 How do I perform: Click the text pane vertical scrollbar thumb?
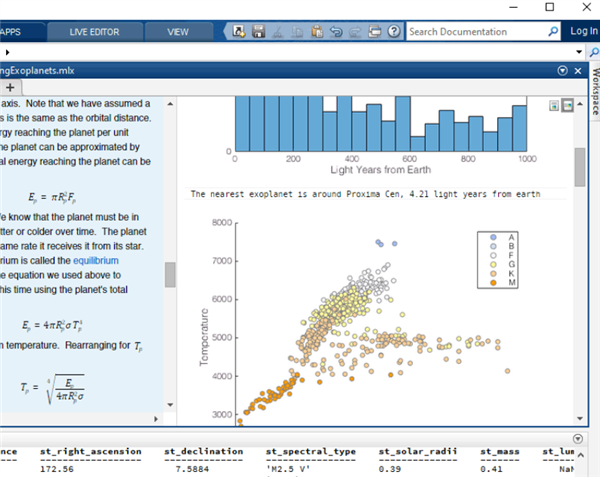[x=170, y=274]
